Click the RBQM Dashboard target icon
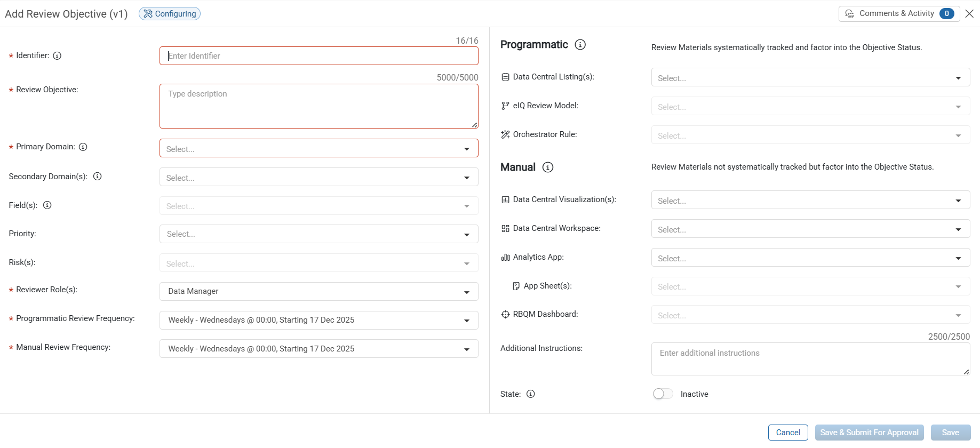This screenshot has width=980, height=448. [505, 315]
